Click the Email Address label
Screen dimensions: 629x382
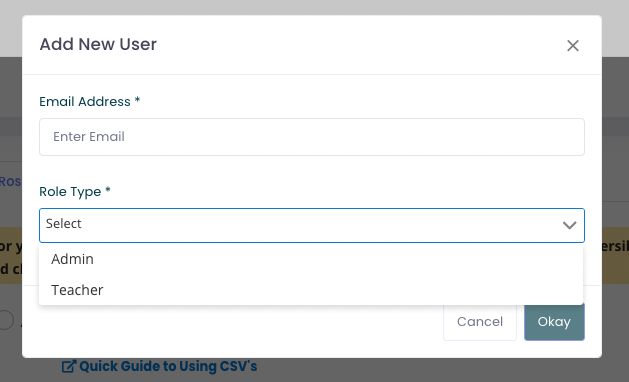85,102
